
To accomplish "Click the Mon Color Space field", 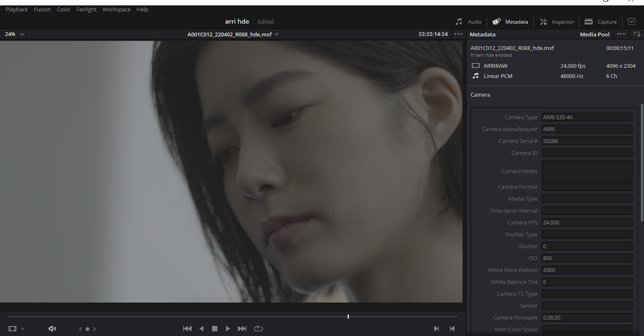I will point(587,329).
